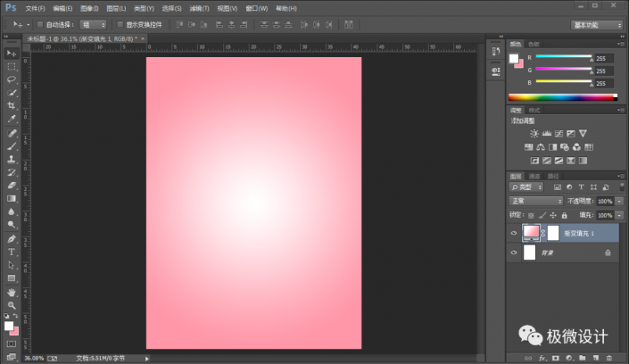Enable the 自动选择 checkbox
Image resolution: width=629 pixels, height=364 pixels.
pos(40,24)
